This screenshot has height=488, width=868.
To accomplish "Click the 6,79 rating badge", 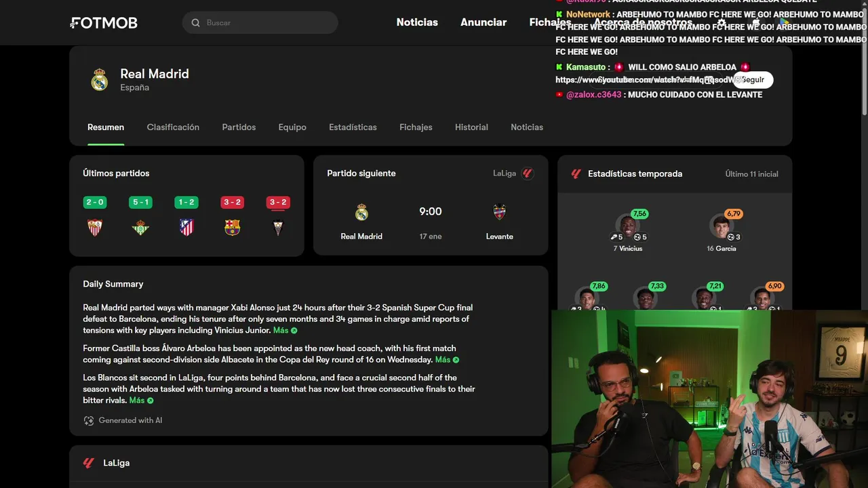I will coord(733,213).
